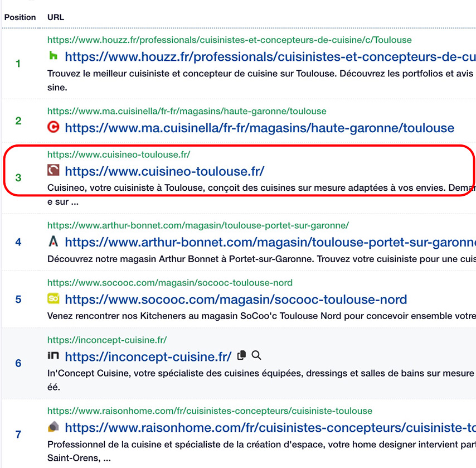Click the In'Concept favicon in result 6

[53, 355]
